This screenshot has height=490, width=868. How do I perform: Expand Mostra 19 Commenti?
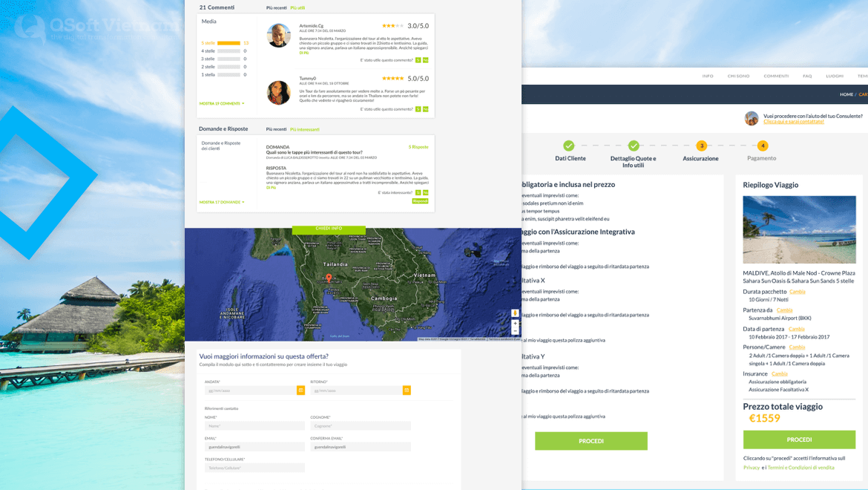coord(221,103)
